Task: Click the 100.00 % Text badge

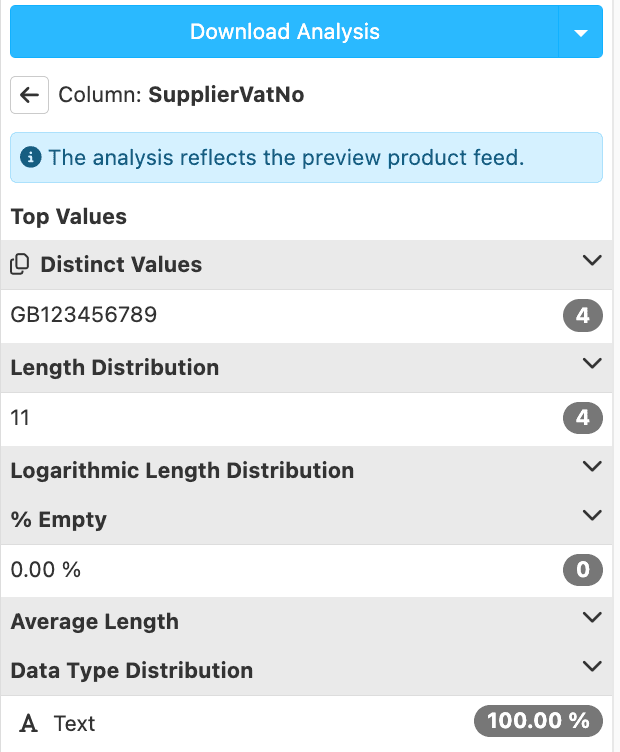Action: (x=538, y=721)
